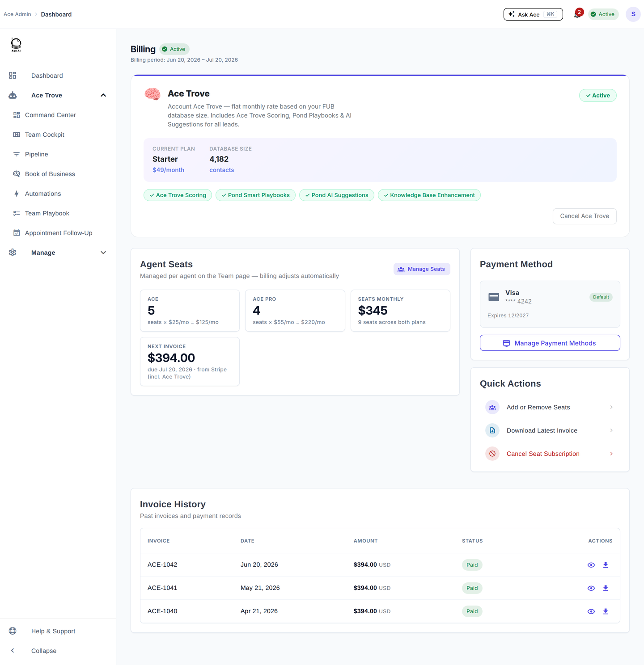
Task: Click the Default badge on Visa card
Action: 601,297
